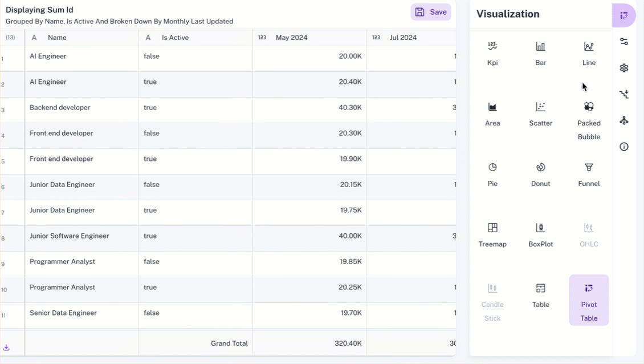Click the 20.40K value cell
This screenshot has width=644, height=364.
(x=309, y=84)
